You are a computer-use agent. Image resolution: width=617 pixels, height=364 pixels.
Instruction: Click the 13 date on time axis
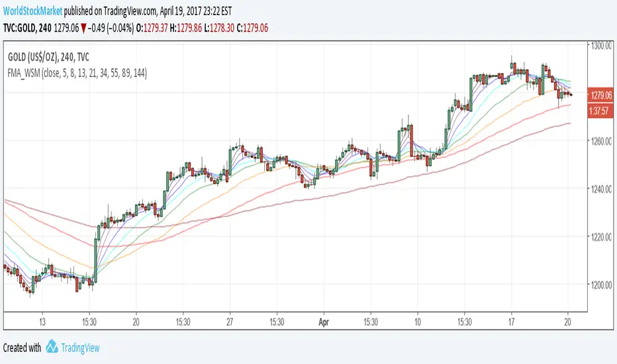pos(42,318)
